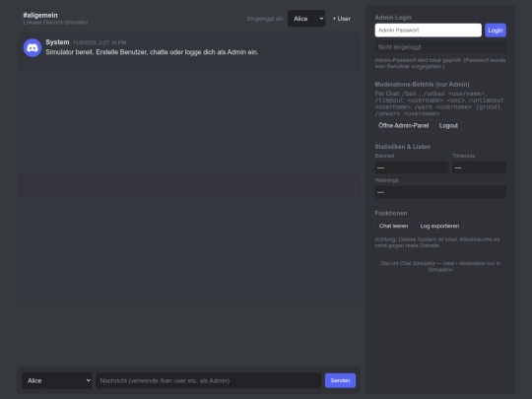
Task: Click the System Discord avatar icon
Action: 33,48
